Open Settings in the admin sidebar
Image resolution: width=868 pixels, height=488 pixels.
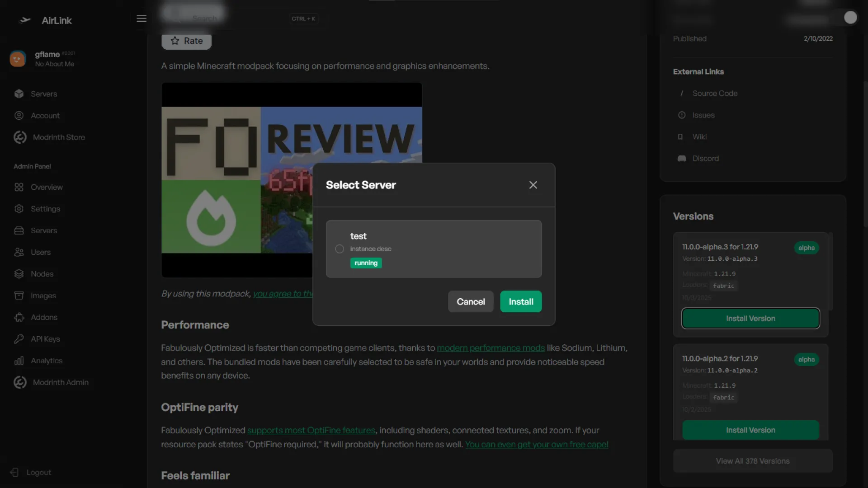pos(45,209)
